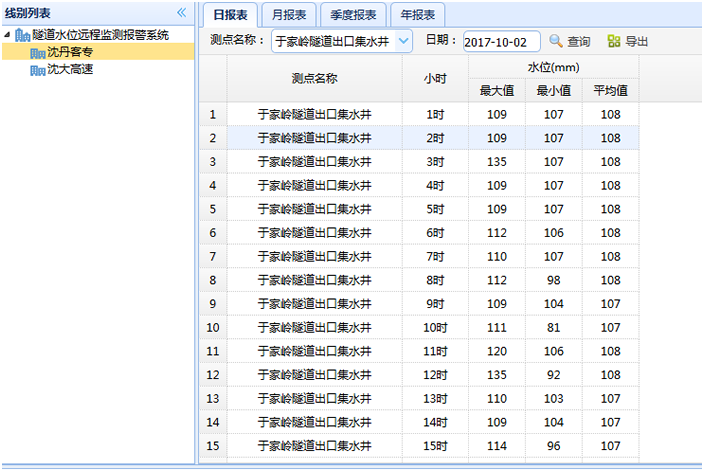
Task: Click the 小时 column header
Action: click(x=434, y=78)
